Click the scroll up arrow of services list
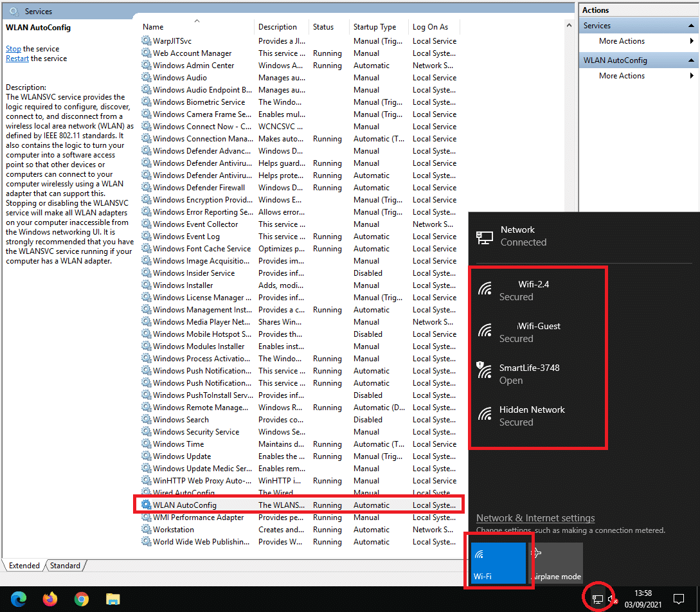Screen dimensions: 700x612 coord(569,26)
